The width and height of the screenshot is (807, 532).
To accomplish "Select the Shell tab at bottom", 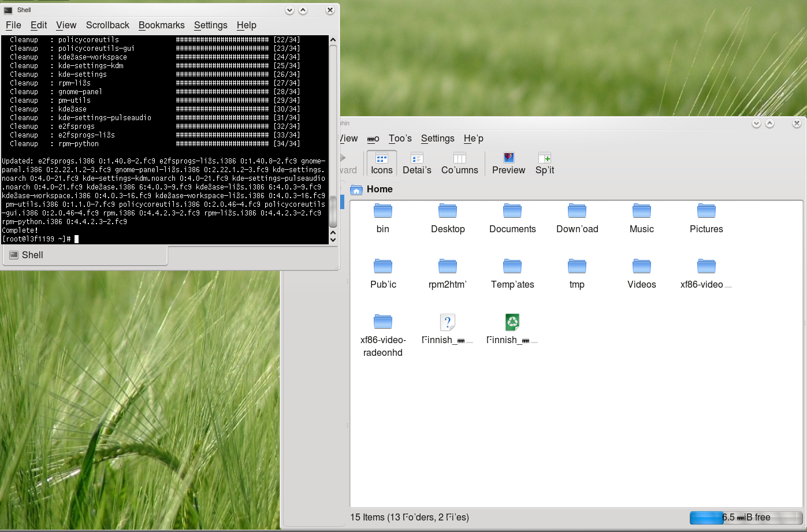I will click(x=32, y=255).
